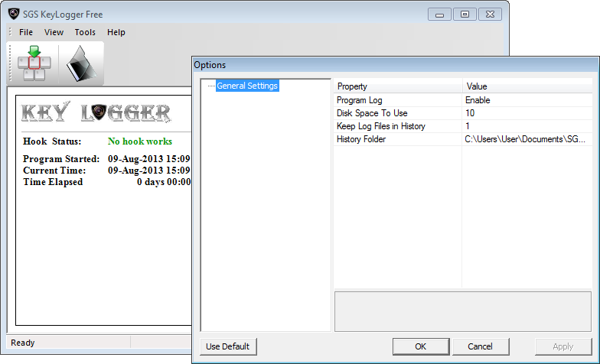Click the Hook Status label
The height and width of the screenshot is (364, 600).
[x=52, y=141]
